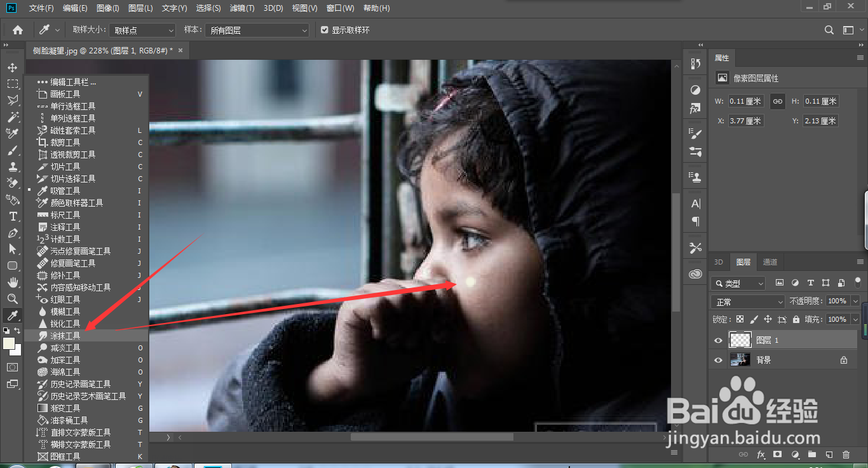Viewport: 868px width, 468px height.
Task: Open the Character panel icon (A|)
Action: (695, 203)
